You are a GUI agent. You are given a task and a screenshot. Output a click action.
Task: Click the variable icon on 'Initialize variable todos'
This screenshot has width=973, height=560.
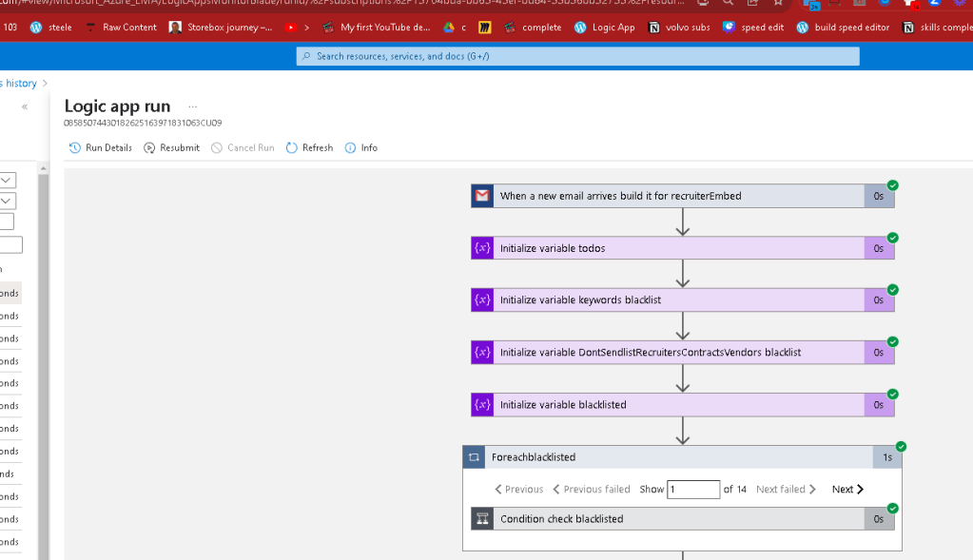482,248
